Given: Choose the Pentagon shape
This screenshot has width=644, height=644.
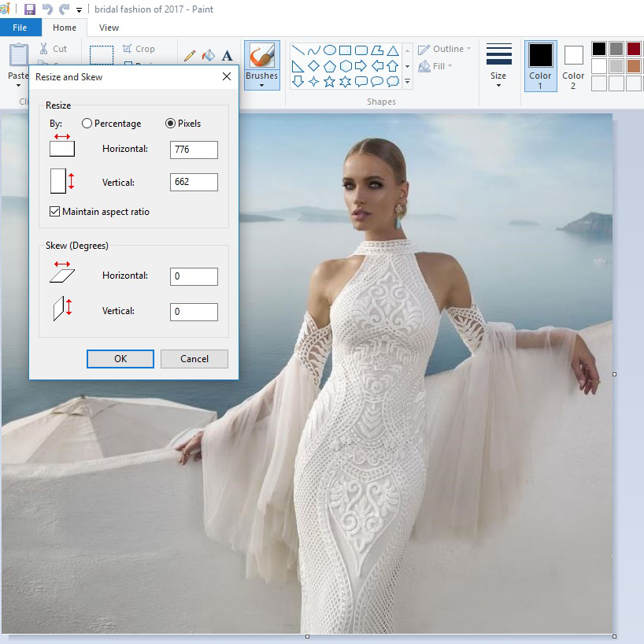Looking at the screenshot, I should click(330, 66).
